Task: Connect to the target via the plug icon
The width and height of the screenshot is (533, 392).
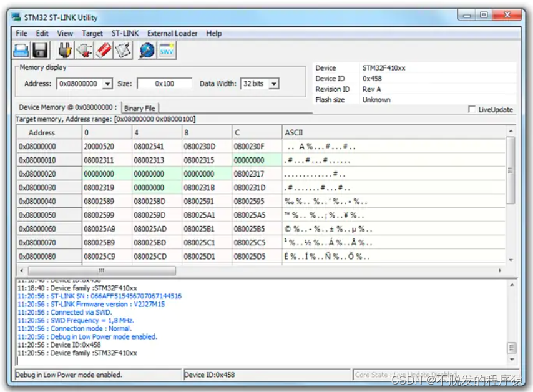Action: click(x=64, y=49)
